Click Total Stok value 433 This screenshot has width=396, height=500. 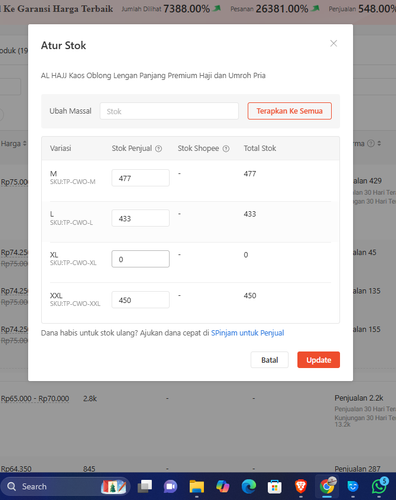[x=250, y=214]
